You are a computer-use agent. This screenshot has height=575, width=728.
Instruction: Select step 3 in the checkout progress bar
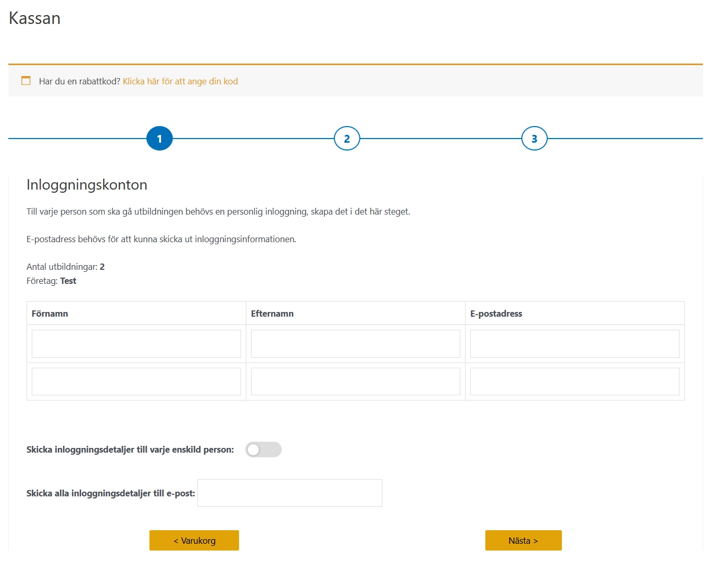[534, 138]
